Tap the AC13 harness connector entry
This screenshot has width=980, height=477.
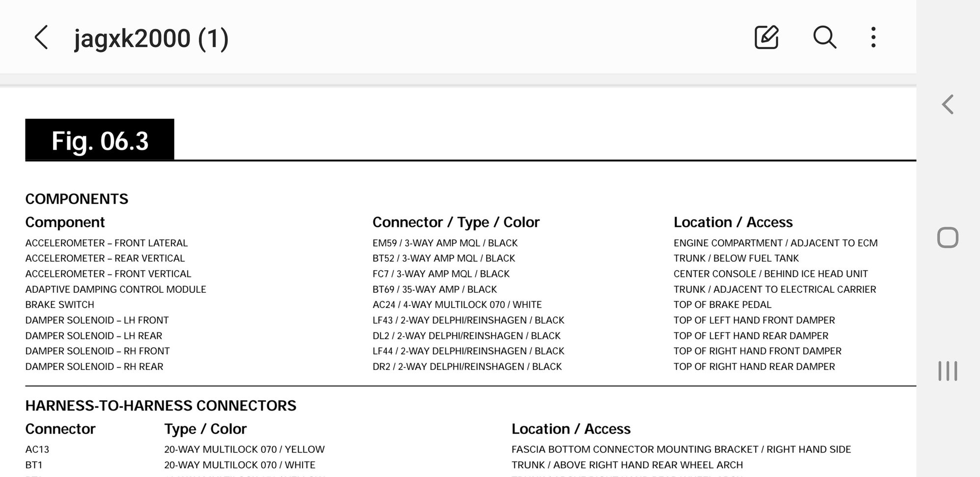click(x=37, y=449)
